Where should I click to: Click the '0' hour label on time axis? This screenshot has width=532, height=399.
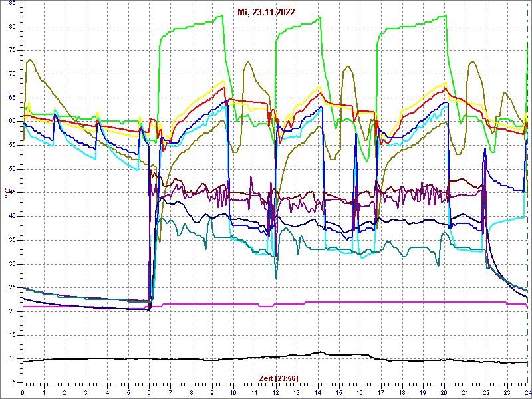coord(23,393)
